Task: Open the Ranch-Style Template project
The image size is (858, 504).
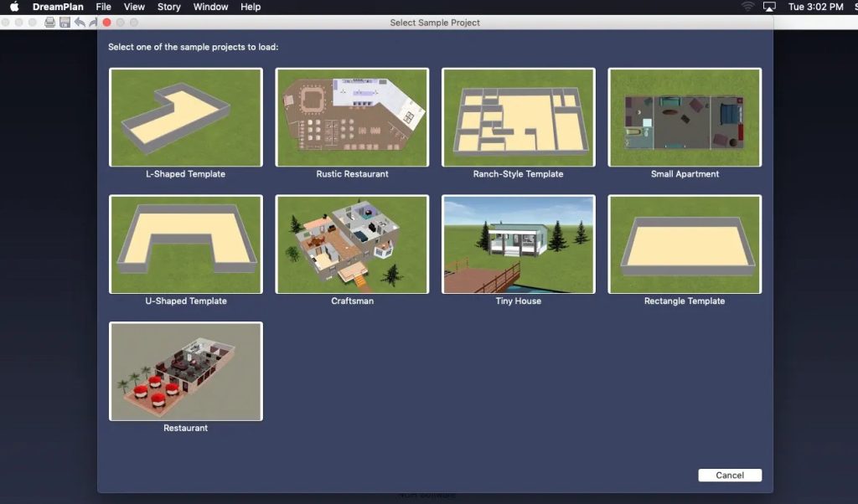Action: pyautogui.click(x=518, y=117)
